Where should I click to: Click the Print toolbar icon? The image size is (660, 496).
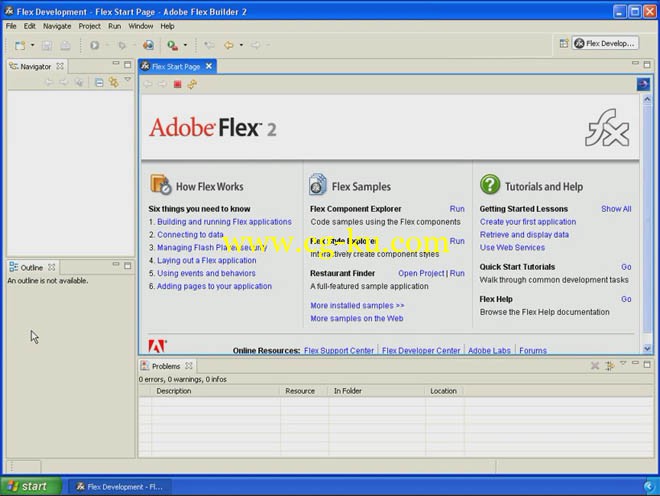point(65,45)
